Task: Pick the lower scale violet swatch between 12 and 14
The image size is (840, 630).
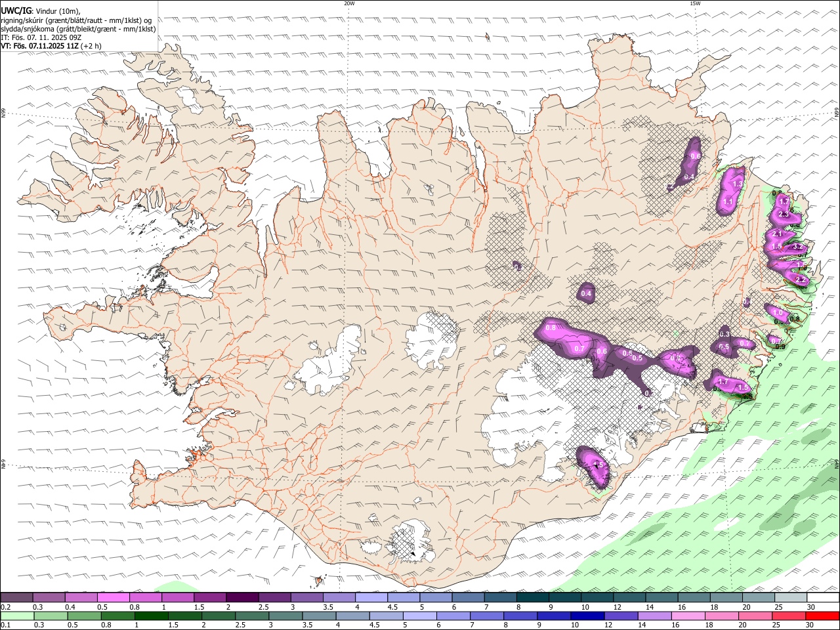Action: [621, 616]
